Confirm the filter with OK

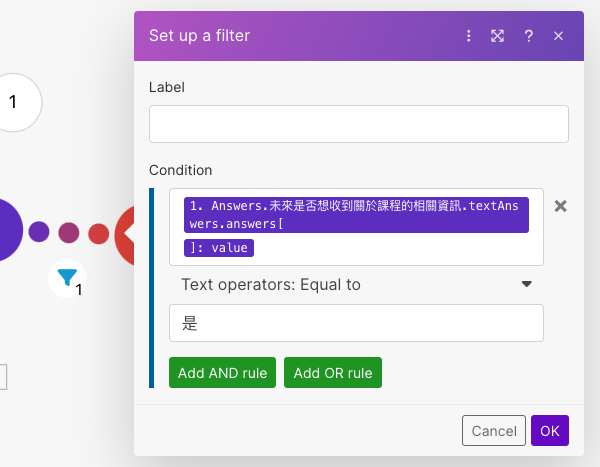tap(550, 431)
